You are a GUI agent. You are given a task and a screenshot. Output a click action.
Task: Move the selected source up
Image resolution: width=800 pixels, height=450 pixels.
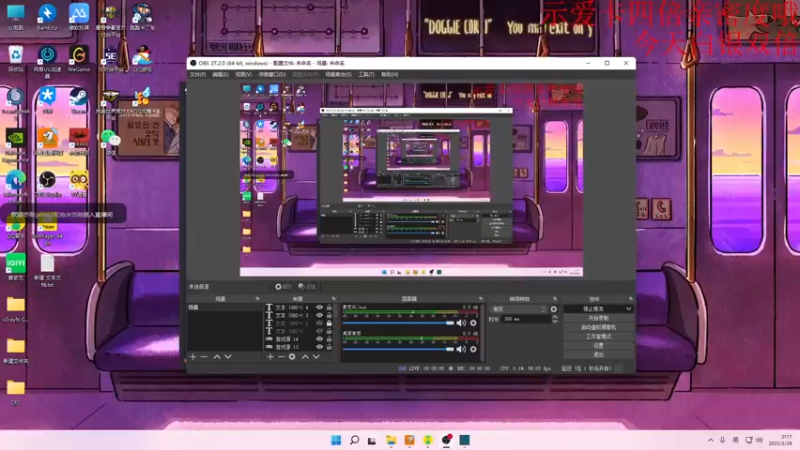coord(305,357)
